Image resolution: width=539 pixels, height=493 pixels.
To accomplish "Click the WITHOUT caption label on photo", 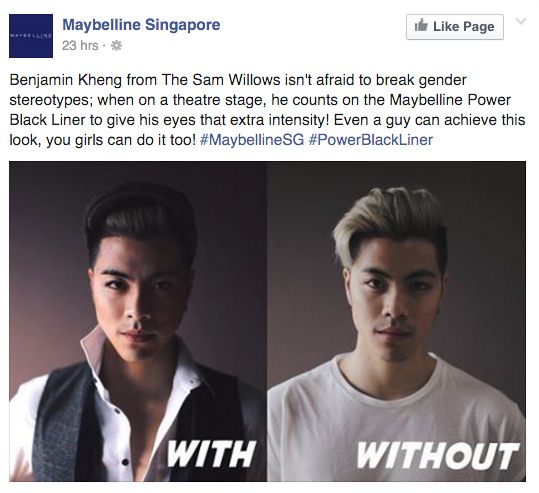I will [x=438, y=455].
